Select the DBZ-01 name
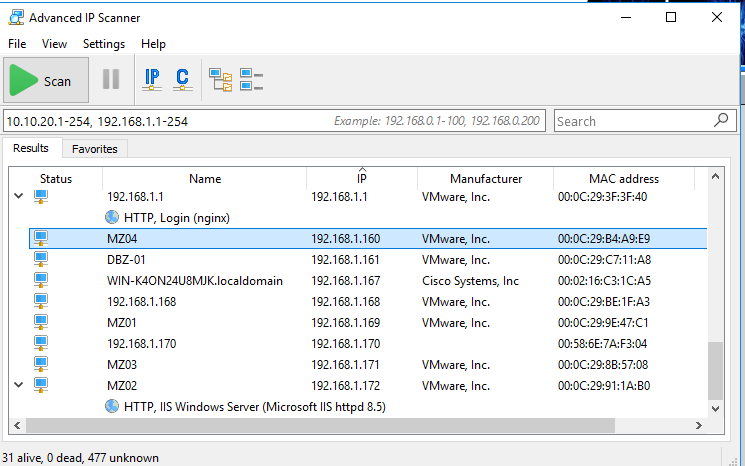This screenshot has height=466, width=745. click(126, 260)
